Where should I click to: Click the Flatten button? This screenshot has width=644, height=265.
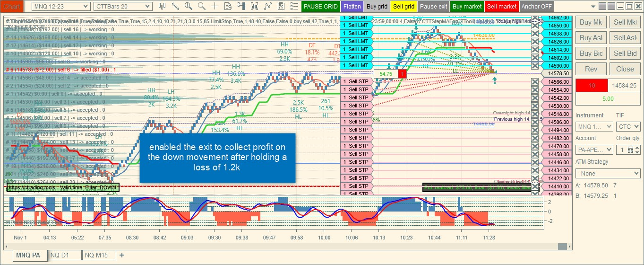[x=352, y=7]
